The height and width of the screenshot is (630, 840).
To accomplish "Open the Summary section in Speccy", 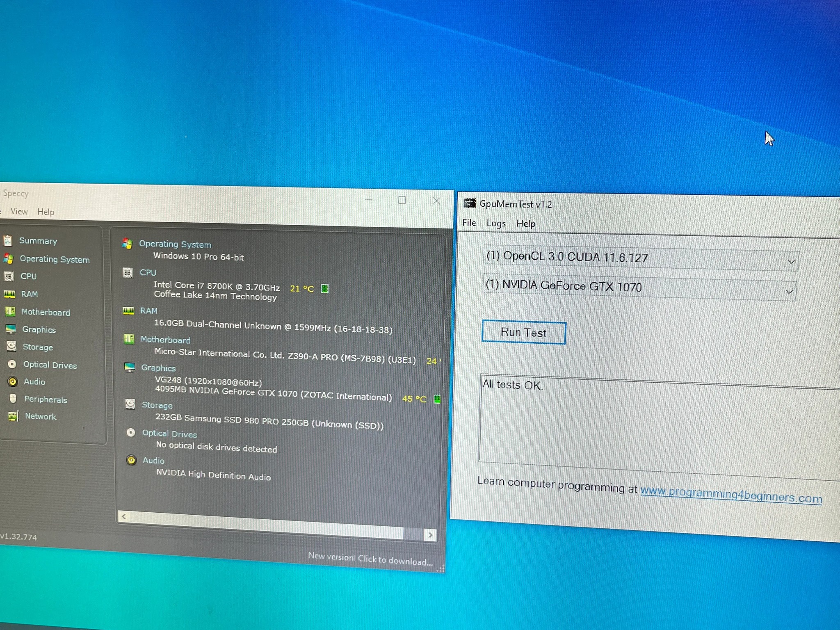I will (38, 241).
